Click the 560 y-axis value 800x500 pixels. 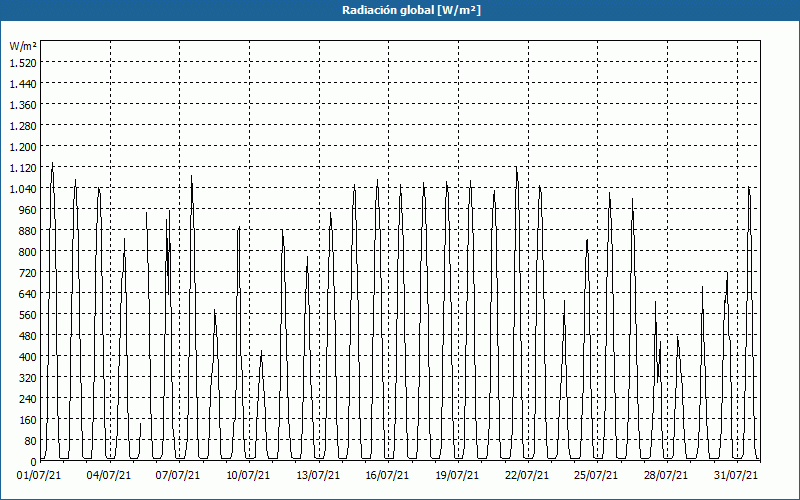[28, 315]
